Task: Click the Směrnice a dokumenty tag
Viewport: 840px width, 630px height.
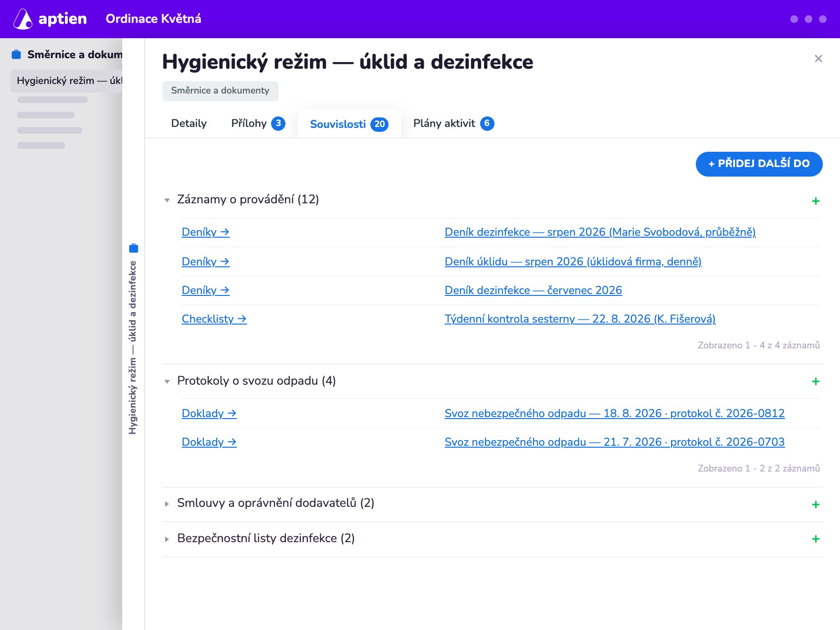Action: 220,91
